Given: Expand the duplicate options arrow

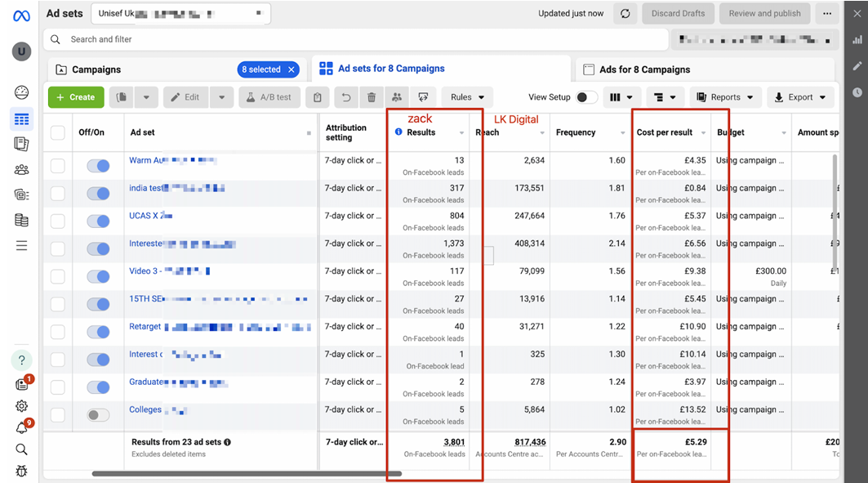Looking at the screenshot, I should point(146,97).
